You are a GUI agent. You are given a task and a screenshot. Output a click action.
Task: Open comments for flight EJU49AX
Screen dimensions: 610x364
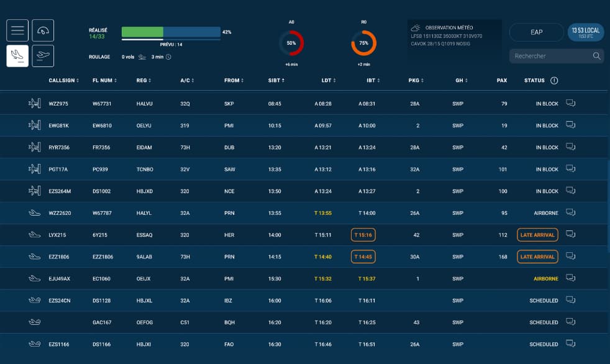(570, 278)
